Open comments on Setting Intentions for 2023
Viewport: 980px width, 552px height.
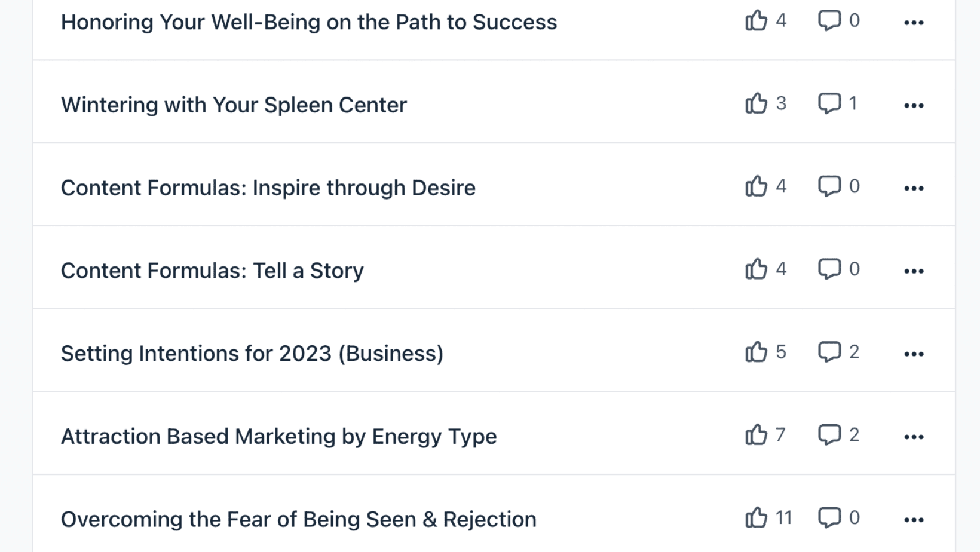coord(829,352)
